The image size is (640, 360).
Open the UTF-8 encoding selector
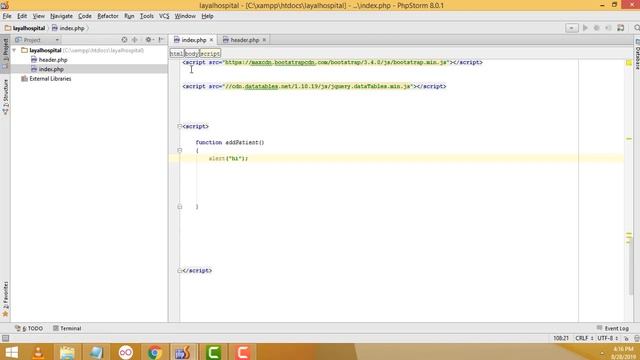tap(608, 338)
